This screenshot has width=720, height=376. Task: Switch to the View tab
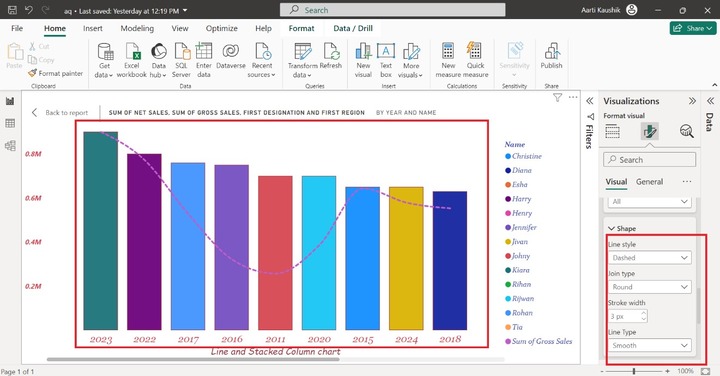click(180, 28)
